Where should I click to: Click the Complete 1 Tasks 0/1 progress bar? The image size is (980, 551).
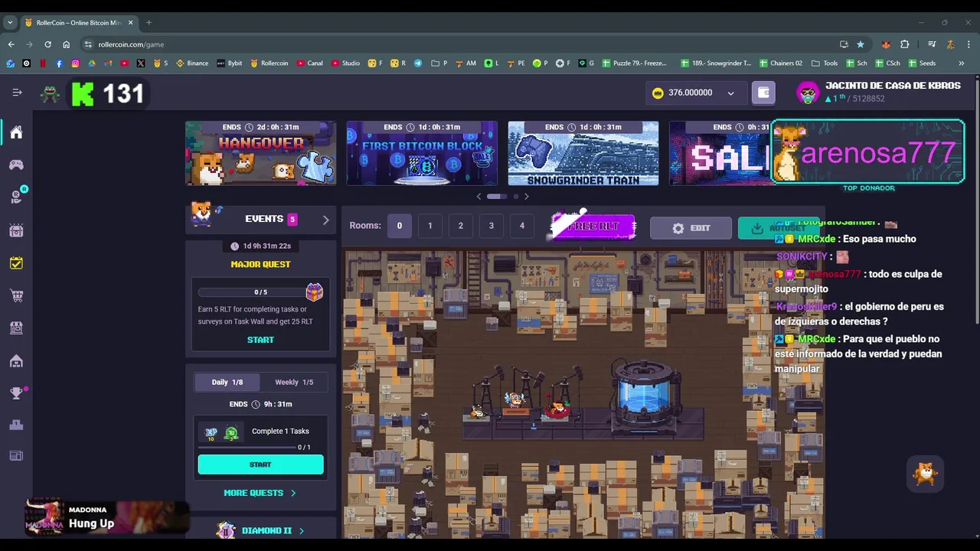(x=247, y=447)
